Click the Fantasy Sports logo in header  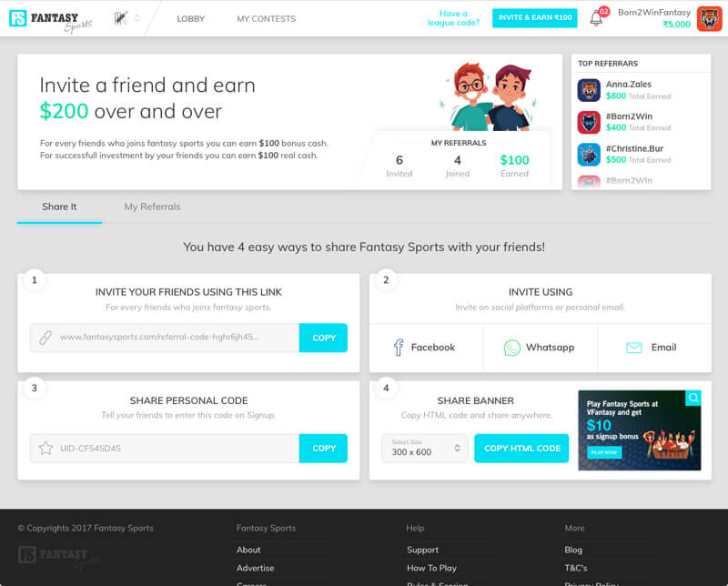pyautogui.click(x=51, y=20)
